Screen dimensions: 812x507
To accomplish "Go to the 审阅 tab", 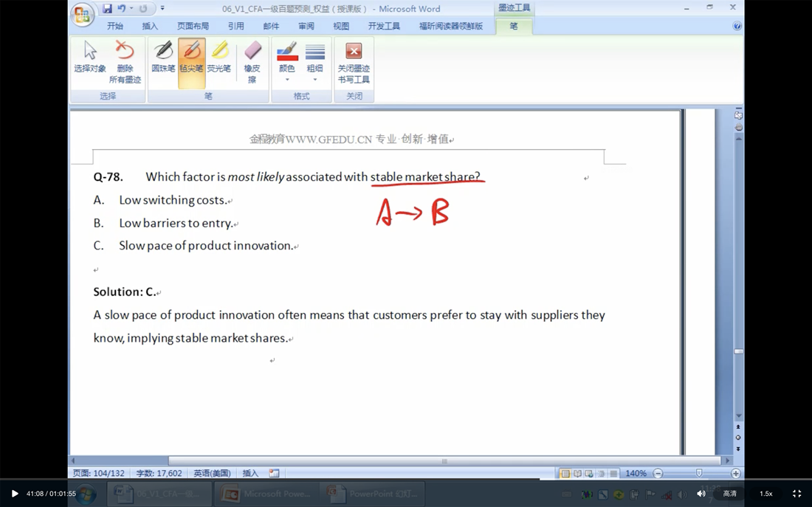I will click(306, 26).
